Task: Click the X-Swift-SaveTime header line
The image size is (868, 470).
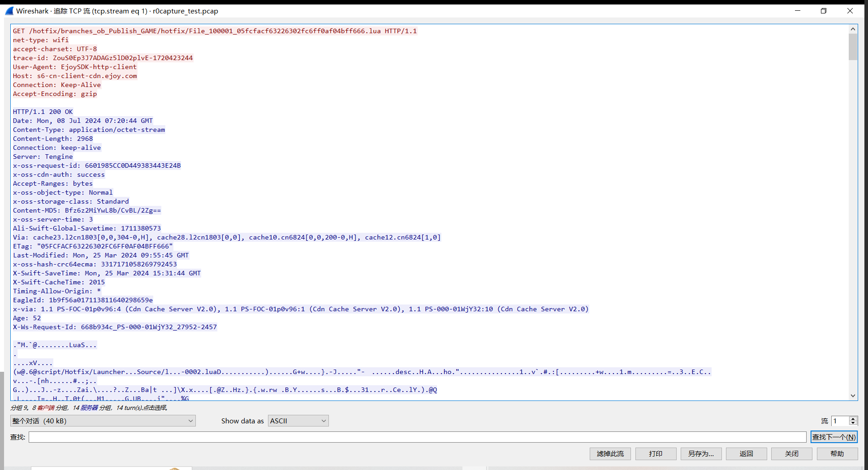Action: [107, 273]
